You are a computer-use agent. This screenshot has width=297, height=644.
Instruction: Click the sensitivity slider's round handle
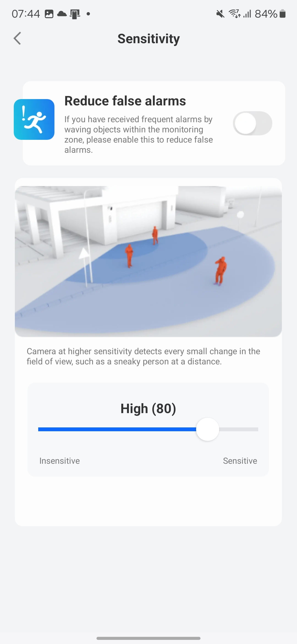[x=208, y=429]
